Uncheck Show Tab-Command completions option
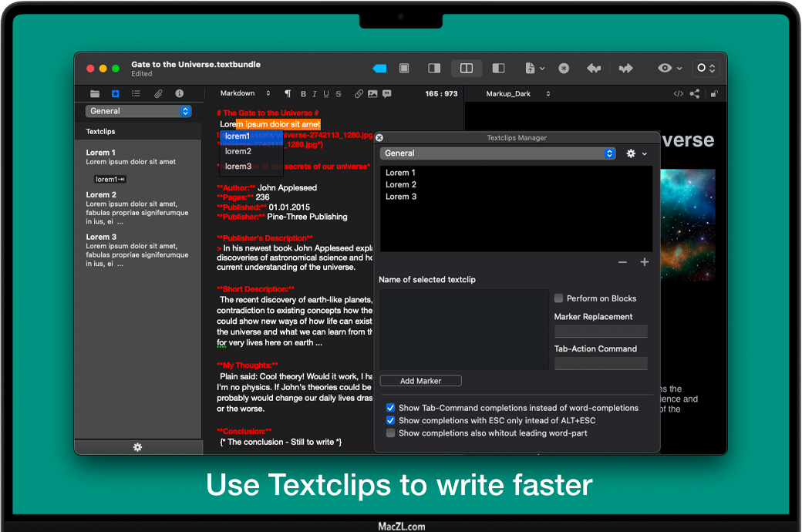 pyautogui.click(x=391, y=408)
